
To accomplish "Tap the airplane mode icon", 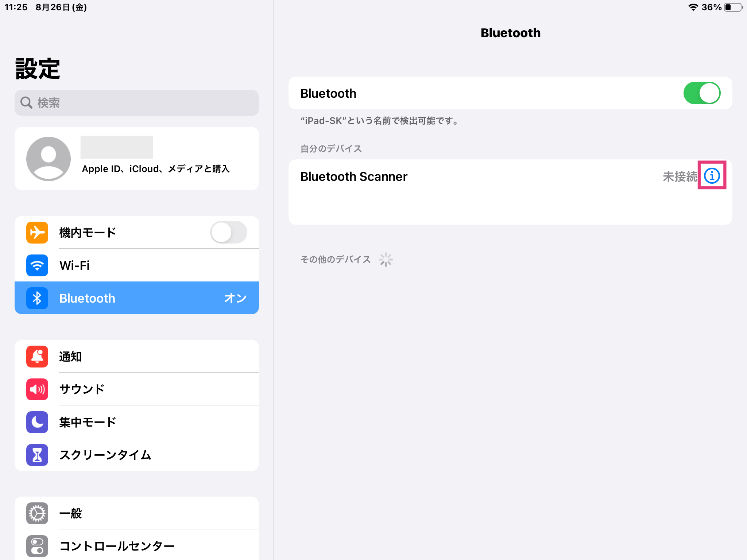I will (x=37, y=232).
